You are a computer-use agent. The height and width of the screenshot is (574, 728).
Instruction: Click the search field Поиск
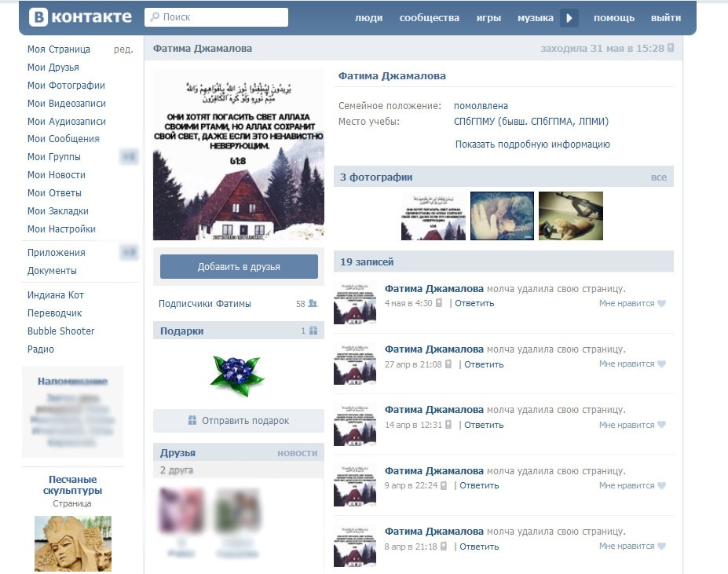click(216, 17)
